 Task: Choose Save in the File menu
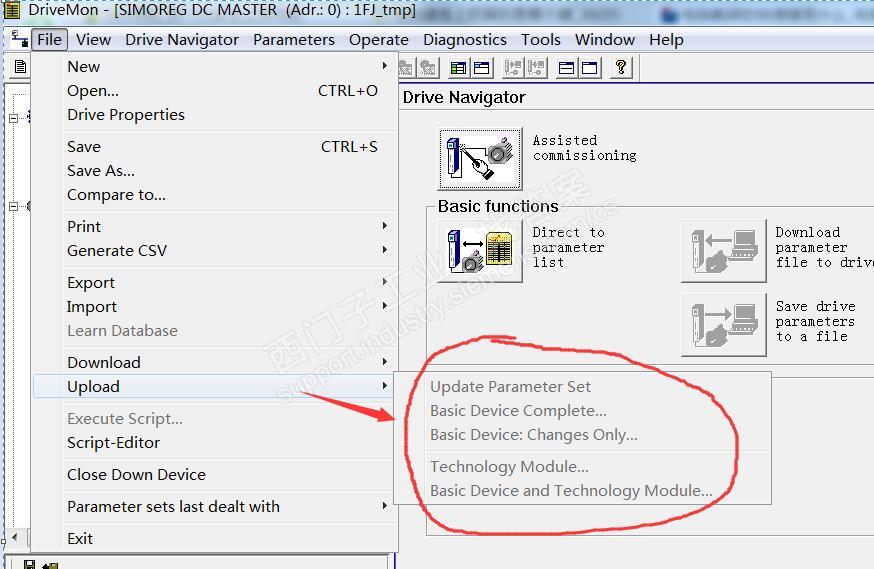coord(215,147)
